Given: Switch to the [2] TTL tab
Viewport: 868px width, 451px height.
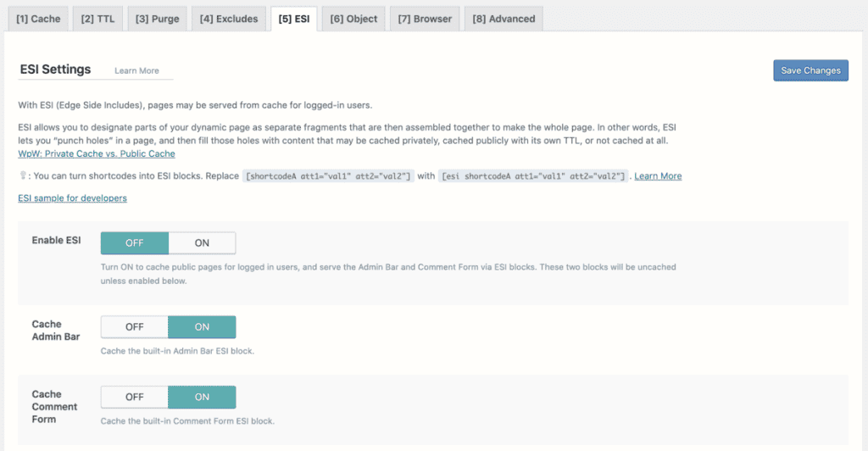Looking at the screenshot, I should pos(98,19).
